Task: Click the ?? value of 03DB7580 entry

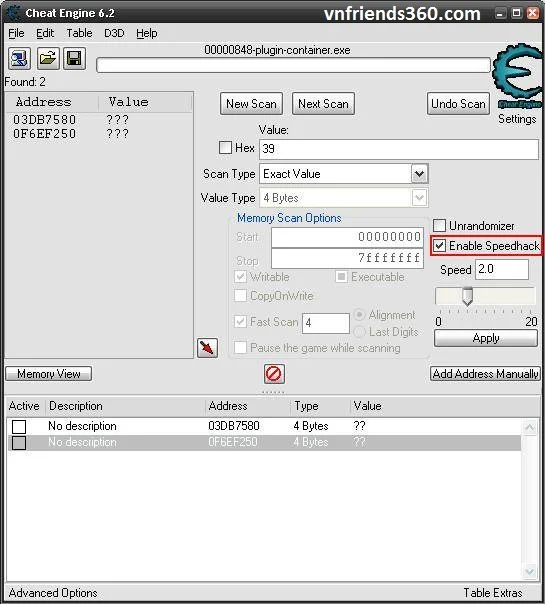Action: point(359,426)
